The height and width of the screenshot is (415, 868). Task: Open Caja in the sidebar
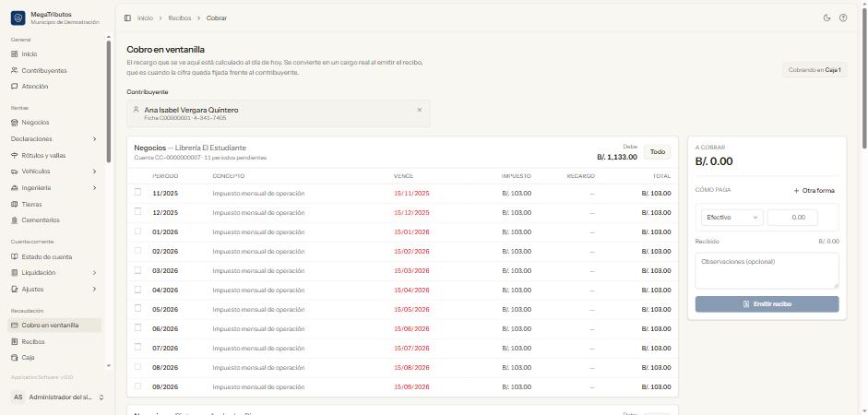54,358
